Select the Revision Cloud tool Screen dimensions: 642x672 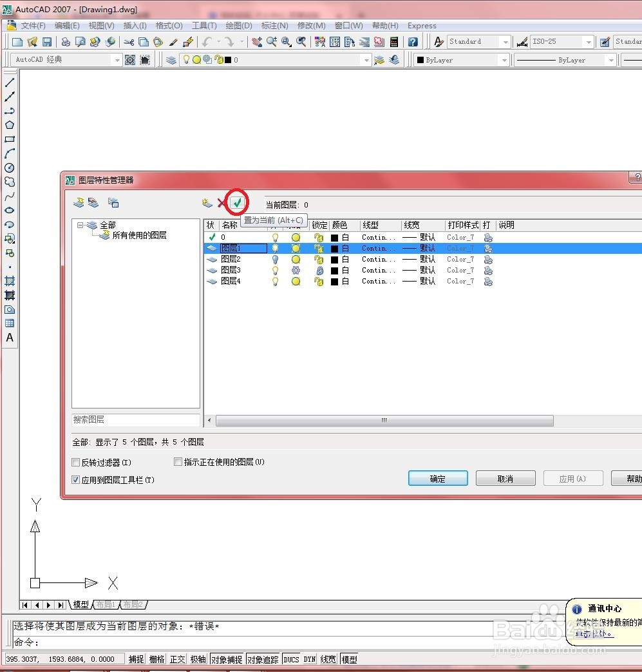pyautogui.click(x=10, y=182)
